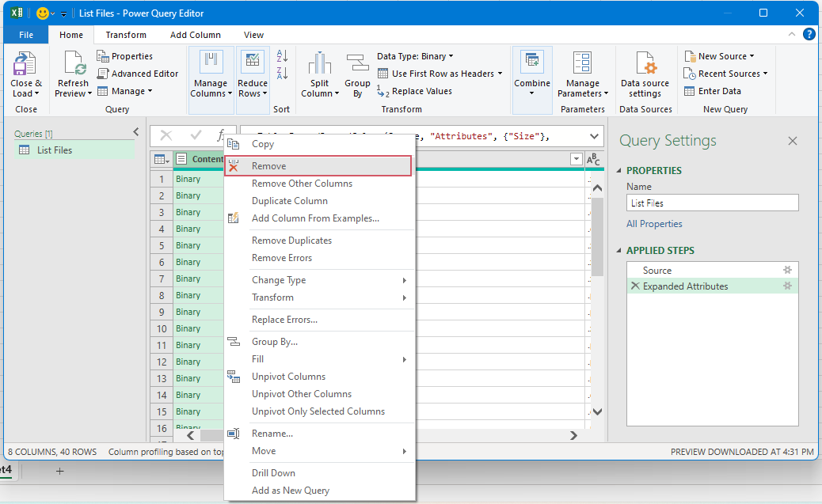Viewport: 822px width, 504px height.
Task: Click the Group By ribbon icon
Action: [x=357, y=63]
